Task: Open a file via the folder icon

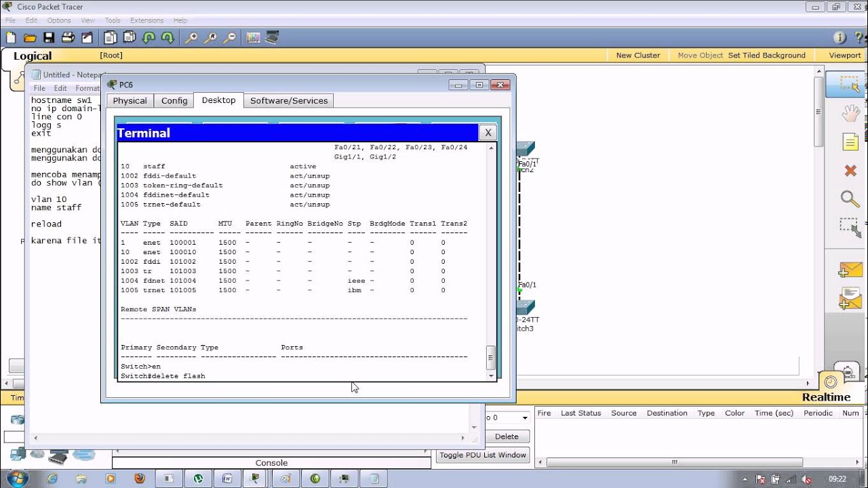Action: (30, 38)
